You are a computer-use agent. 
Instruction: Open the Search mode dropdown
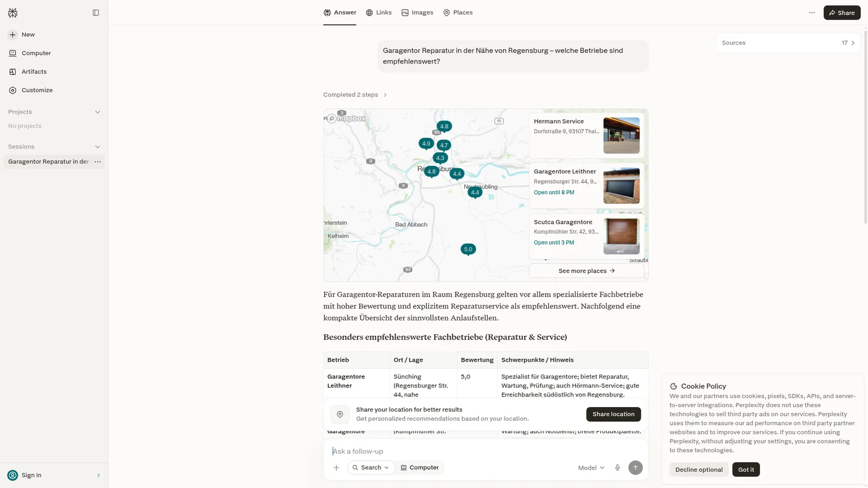point(371,468)
